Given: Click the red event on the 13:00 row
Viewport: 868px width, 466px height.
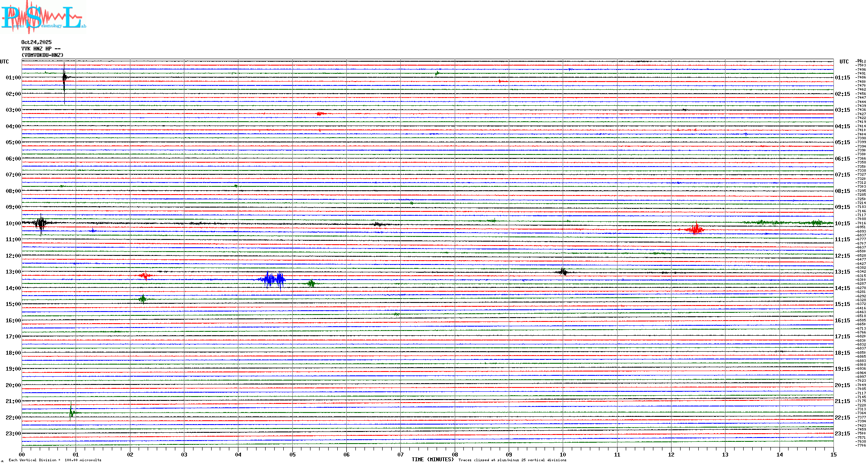Looking at the screenshot, I should tap(145, 275).
